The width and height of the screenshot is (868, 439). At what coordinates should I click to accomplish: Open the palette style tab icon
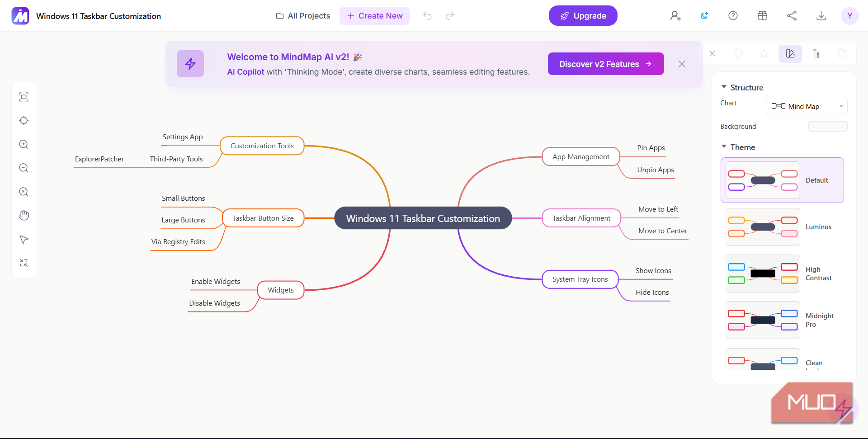738,54
